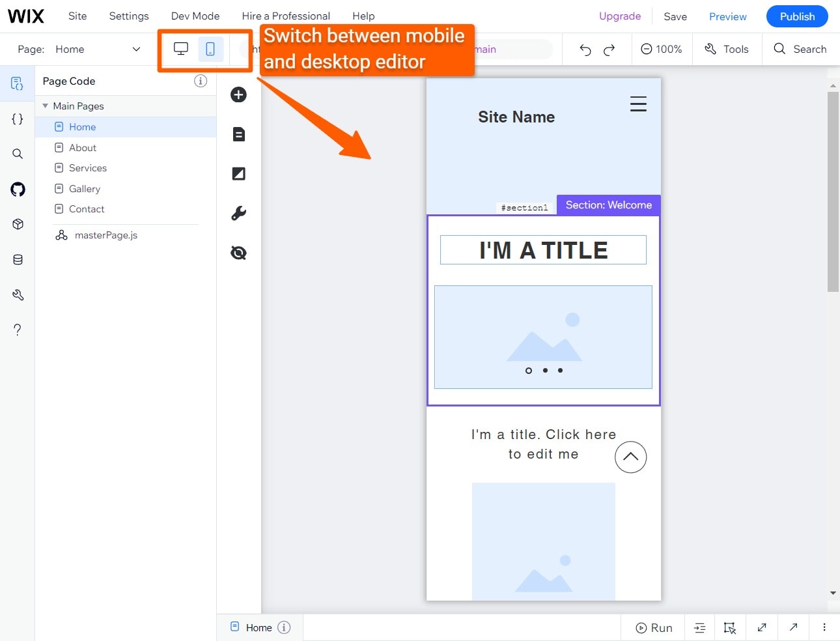Click the Publish button
Viewport: 840px width, 641px height.
[x=797, y=16]
